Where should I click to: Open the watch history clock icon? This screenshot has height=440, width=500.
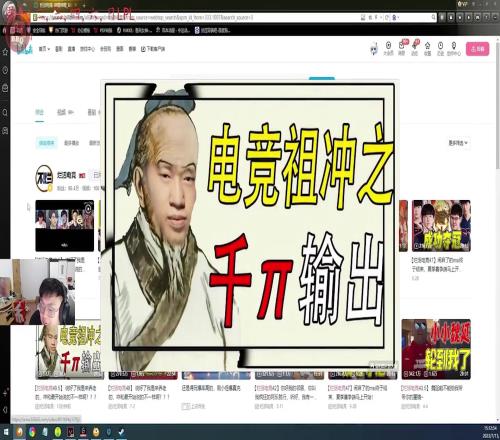click(440, 48)
